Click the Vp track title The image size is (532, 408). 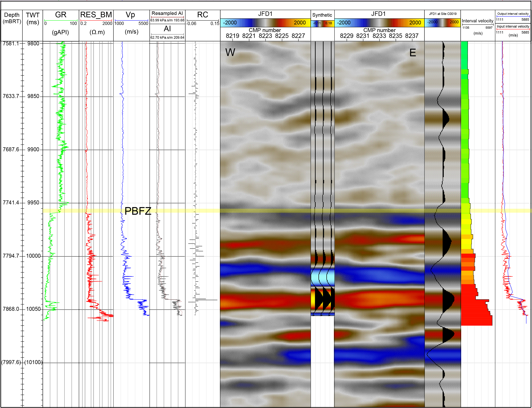point(130,15)
